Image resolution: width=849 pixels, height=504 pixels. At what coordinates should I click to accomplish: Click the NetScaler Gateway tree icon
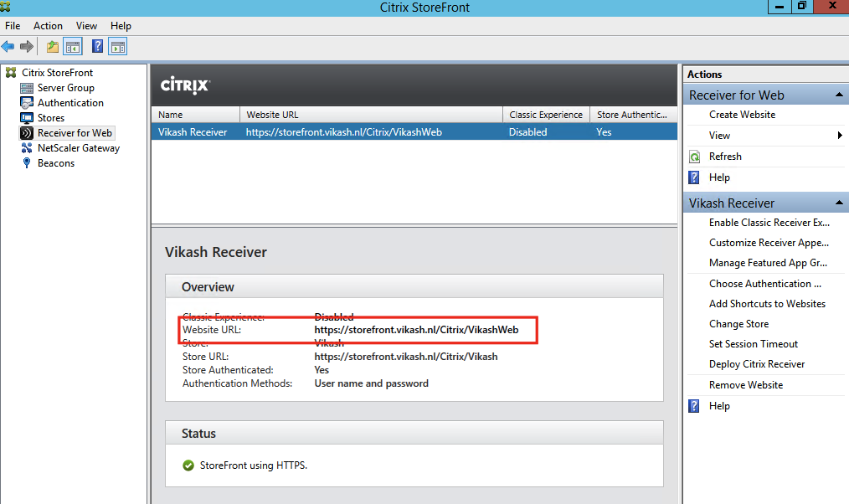tap(27, 148)
